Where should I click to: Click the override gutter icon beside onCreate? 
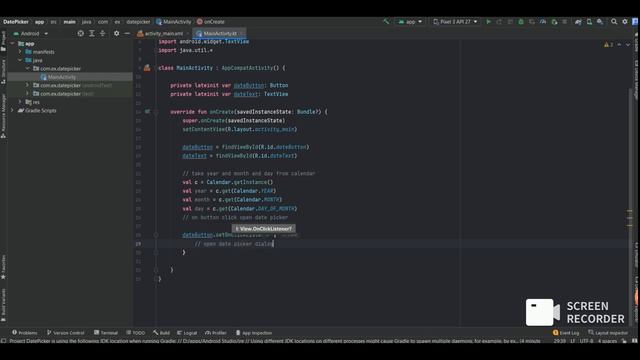click(x=147, y=111)
